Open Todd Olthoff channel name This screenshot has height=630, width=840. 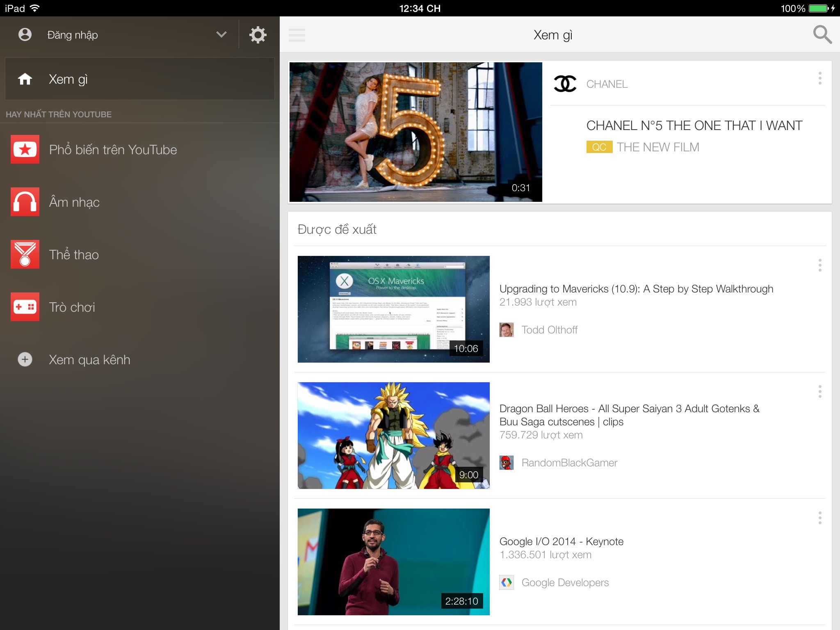click(x=550, y=330)
